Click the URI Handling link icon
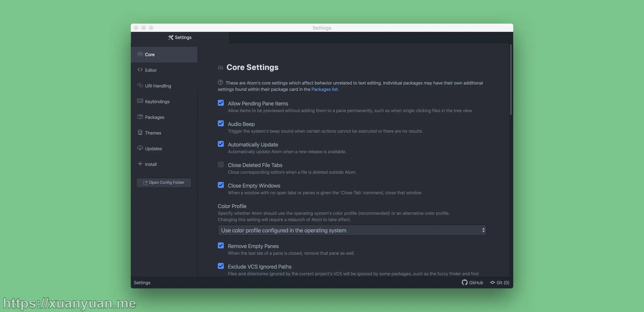This screenshot has width=644, height=312. (140, 85)
